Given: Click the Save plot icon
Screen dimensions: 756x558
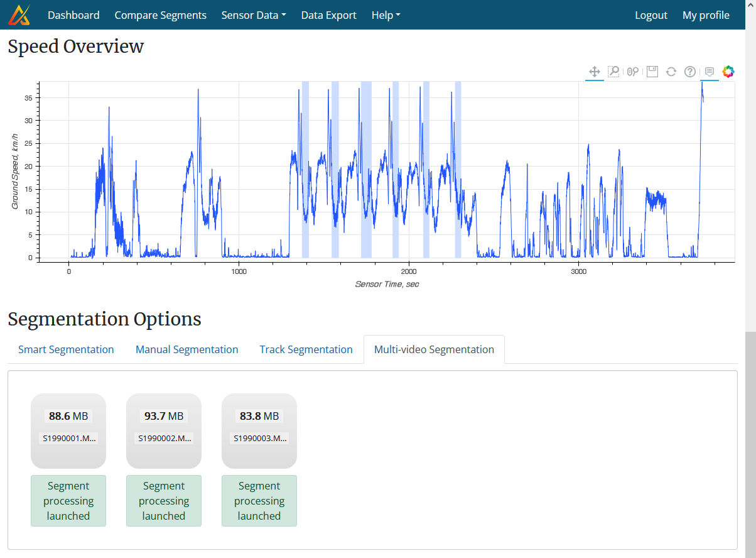Looking at the screenshot, I should click(x=652, y=72).
